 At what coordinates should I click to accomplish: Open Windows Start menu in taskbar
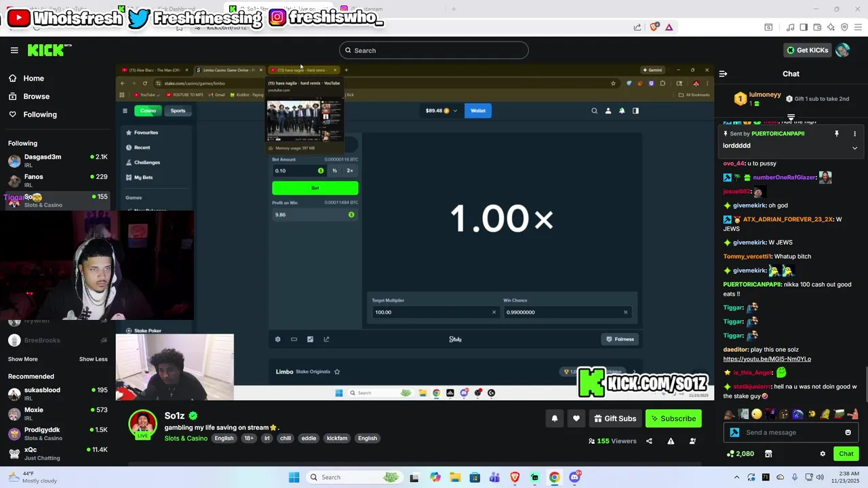294,477
